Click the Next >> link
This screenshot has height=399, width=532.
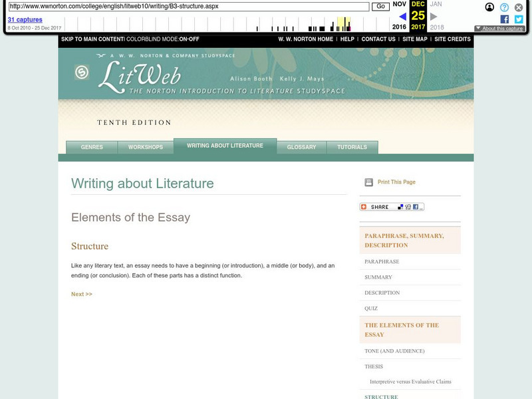point(82,294)
